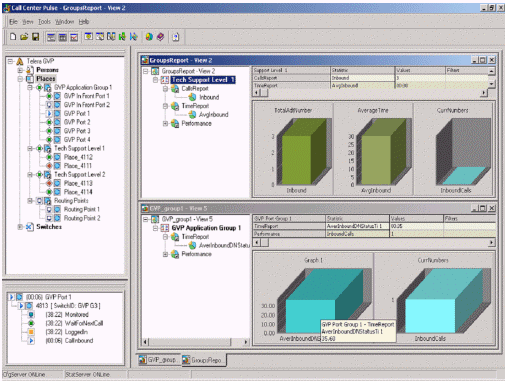Click the New document toolbar icon
Image resolution: width=505 pixels, height=381 pixels.
click(x=13, y=37)
